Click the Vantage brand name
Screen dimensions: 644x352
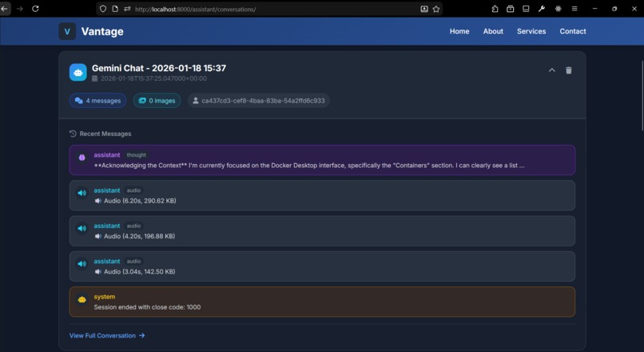tap(102, 31)
